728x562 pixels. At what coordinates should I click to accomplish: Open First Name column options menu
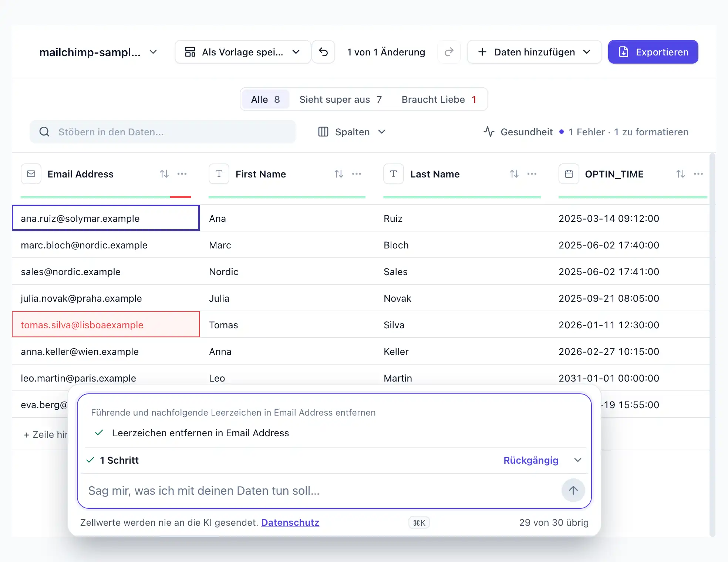coord(357,174)
